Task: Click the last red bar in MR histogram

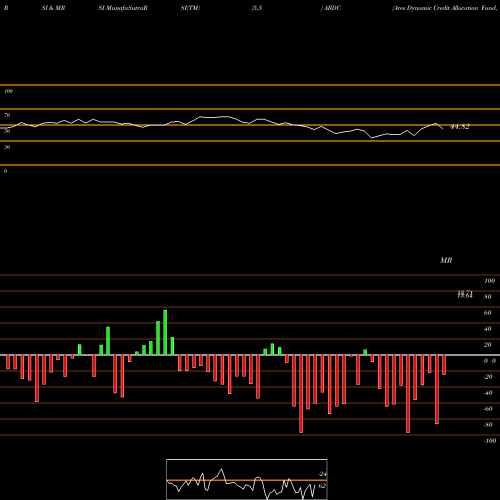Action: coord(444,365)
